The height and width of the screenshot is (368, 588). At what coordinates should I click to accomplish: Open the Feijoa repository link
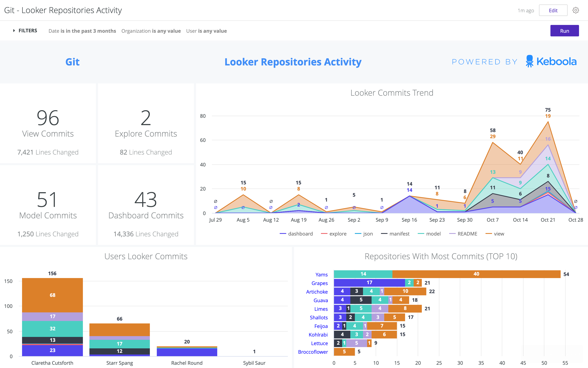[321, 326]
